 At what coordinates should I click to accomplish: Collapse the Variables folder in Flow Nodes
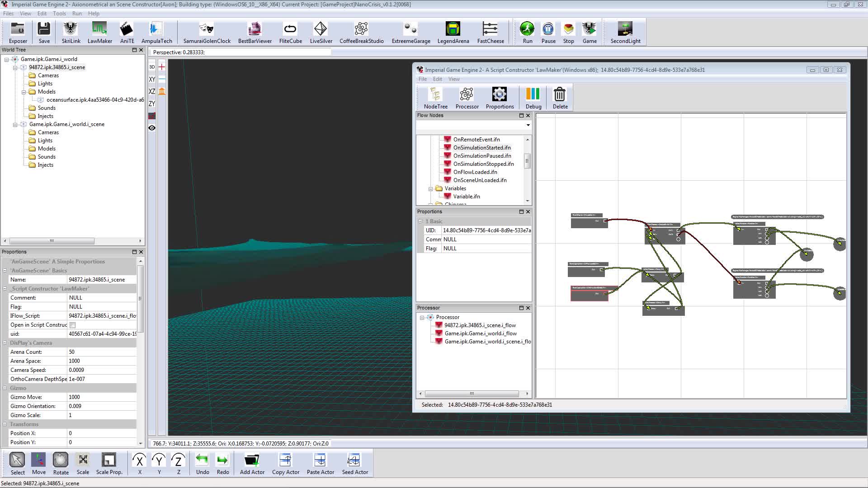(430, 189)
